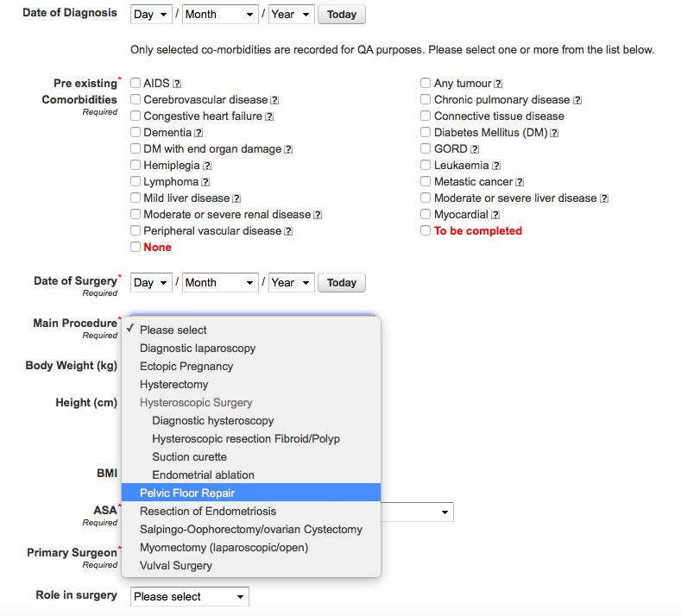
Task: Show help for Congestive heart failure
Action: [x=269, y=116]
